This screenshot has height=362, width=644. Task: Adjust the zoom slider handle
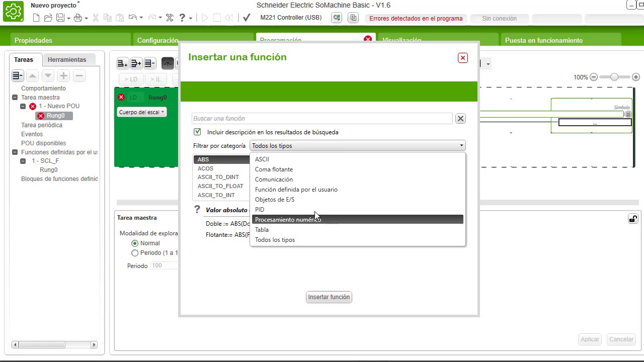pyautogui.click(x=614, y=77)
